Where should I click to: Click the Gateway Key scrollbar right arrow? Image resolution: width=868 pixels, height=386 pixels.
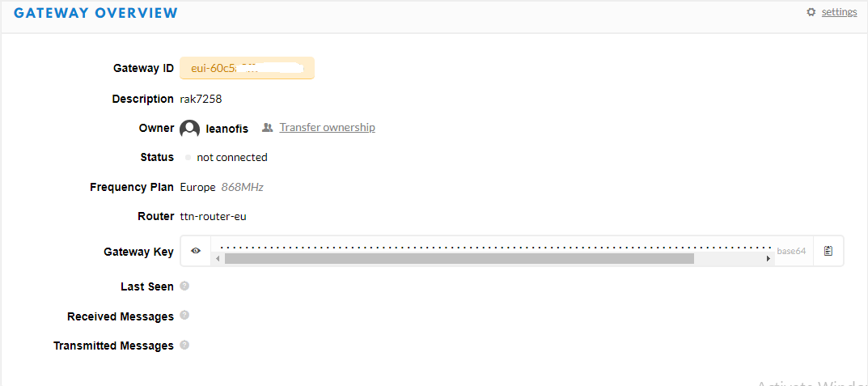tap(768, 259)
